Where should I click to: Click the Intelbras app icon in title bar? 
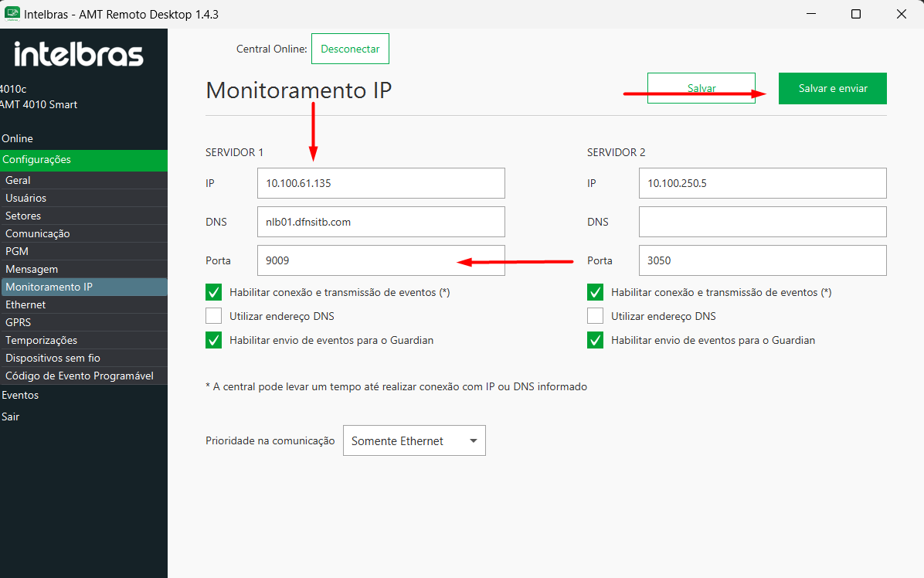12,14
